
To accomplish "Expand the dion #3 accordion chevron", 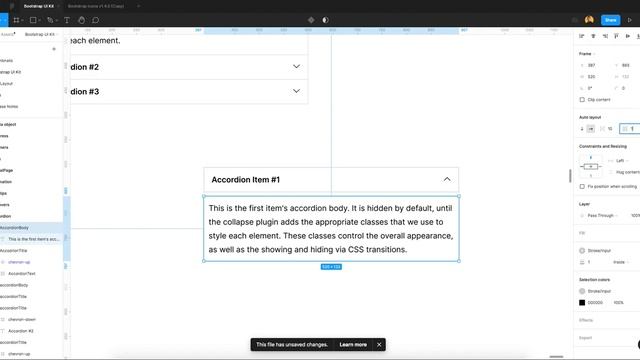I will click(x=296, y=91).
